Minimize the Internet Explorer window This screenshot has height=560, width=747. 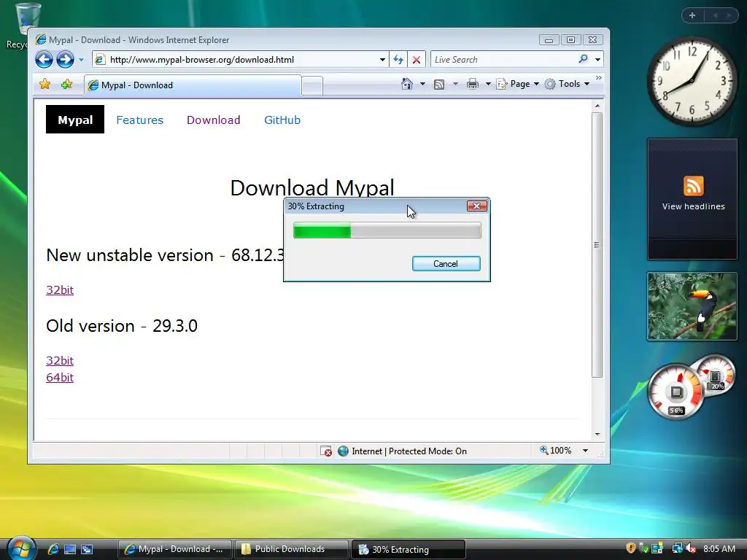549,40
